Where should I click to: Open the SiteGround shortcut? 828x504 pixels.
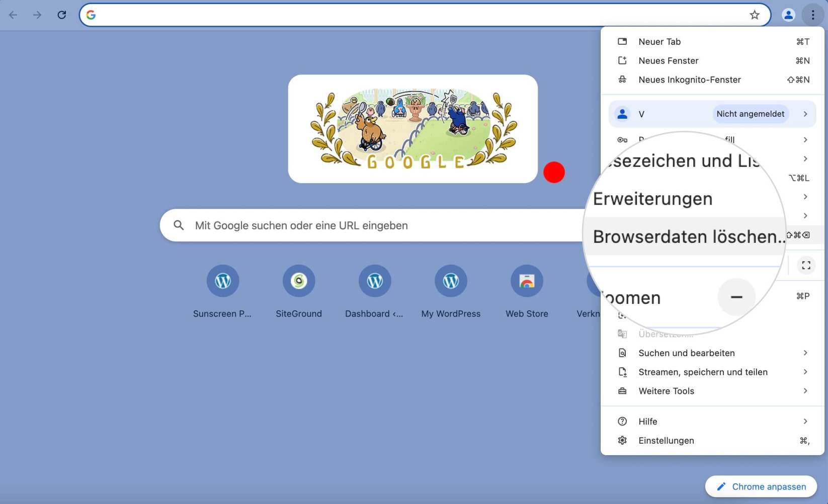coord(299,292)
